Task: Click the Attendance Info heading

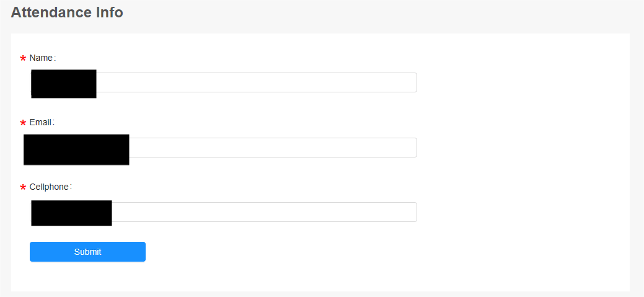Action: (x=67, y=12)
